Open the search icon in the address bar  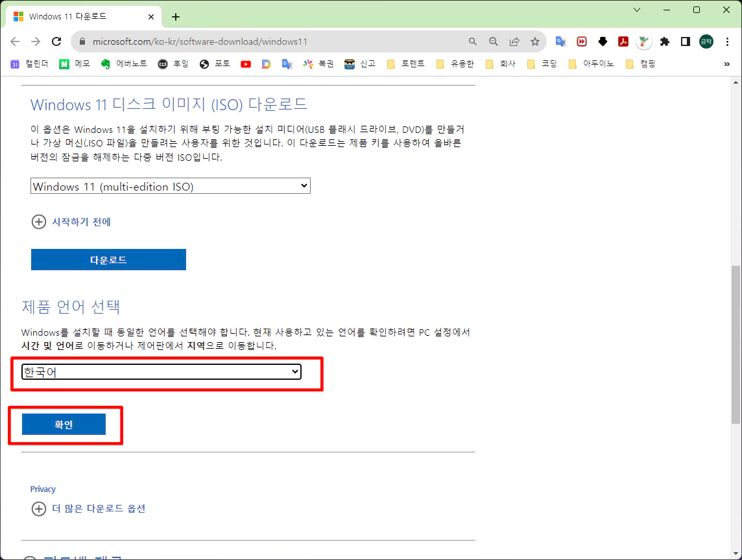pos(472,41)
